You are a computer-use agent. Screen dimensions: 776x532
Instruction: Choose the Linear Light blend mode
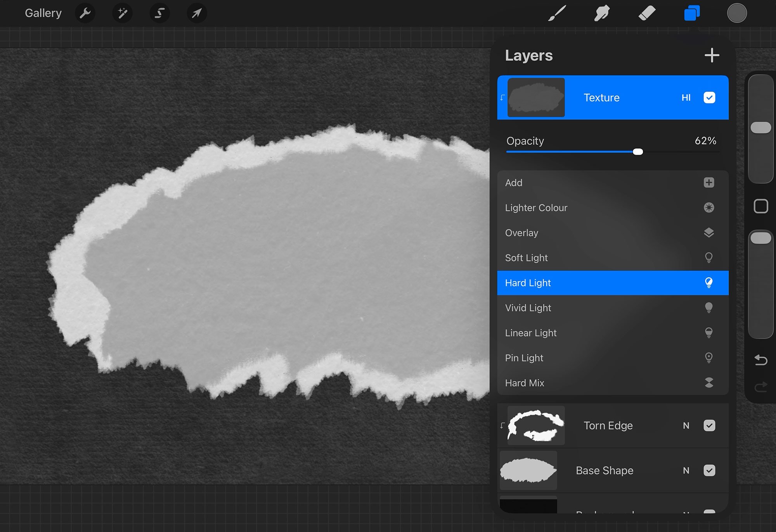point(613,333)
